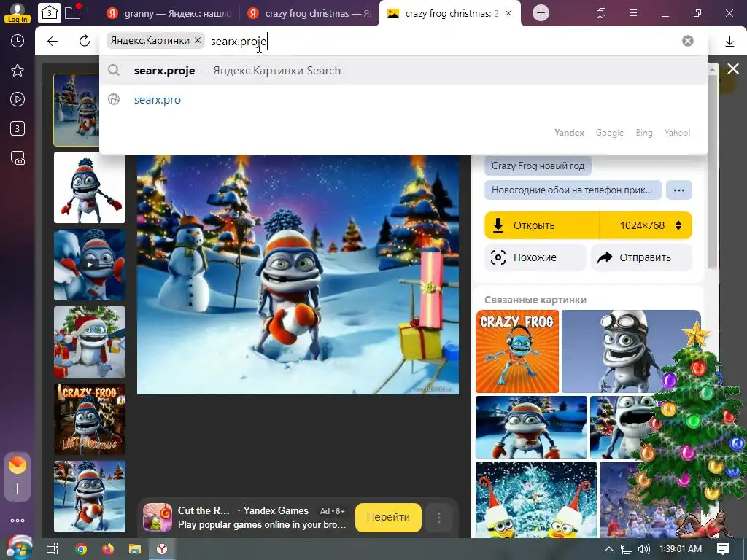The image size is (747, 560).
Task: Select the white background frog thumbnail
Action: point(90,187)
